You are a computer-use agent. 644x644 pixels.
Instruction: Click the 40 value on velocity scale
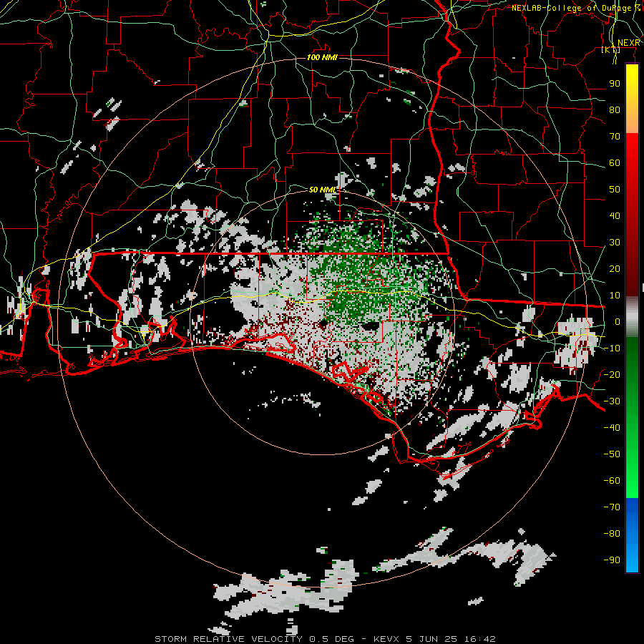pos(615,215)
